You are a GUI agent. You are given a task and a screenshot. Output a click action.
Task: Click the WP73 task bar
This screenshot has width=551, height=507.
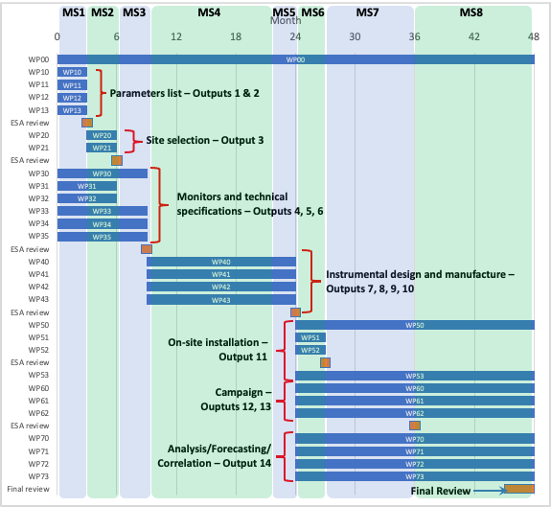coord(415,476)
